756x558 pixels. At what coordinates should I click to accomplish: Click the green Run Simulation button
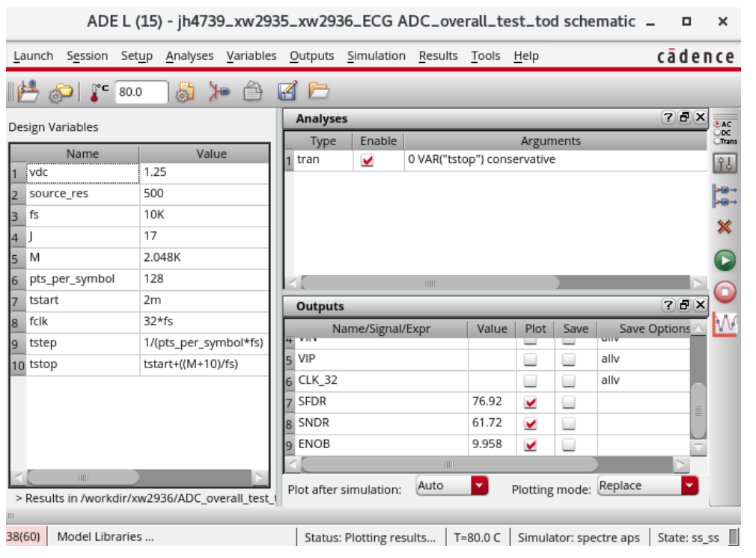(725, 260)
